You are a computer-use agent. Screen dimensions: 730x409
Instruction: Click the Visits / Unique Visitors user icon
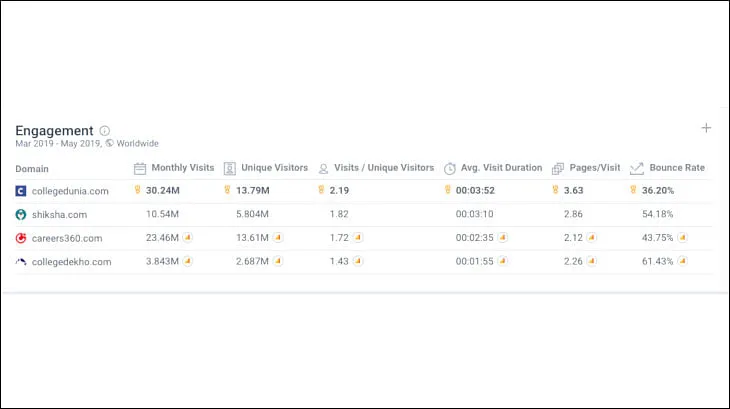(323, 168)
